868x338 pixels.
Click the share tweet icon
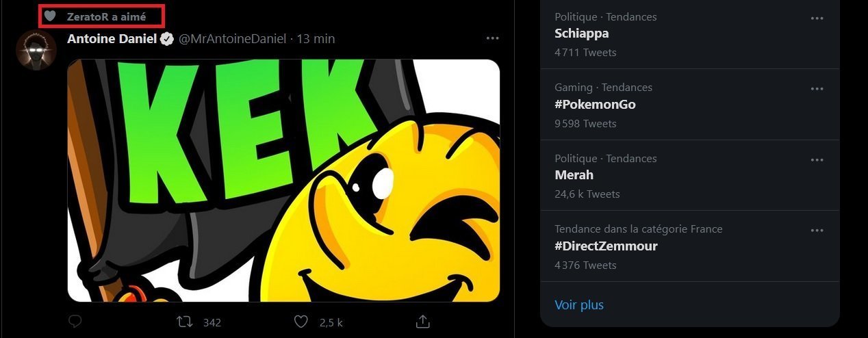422,321
